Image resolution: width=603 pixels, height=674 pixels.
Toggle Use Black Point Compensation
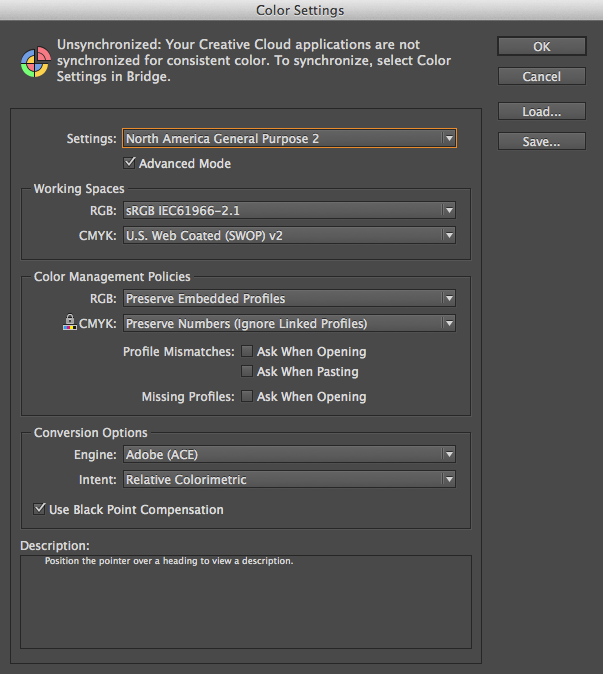coord(40,509)
